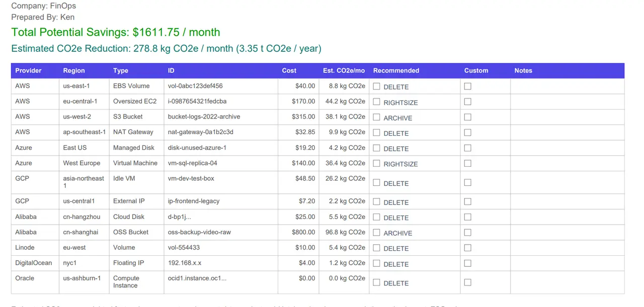Tick Custom checkbox for OSS Bucket row
Screen dimensions: 644x307
coord(467,232)
